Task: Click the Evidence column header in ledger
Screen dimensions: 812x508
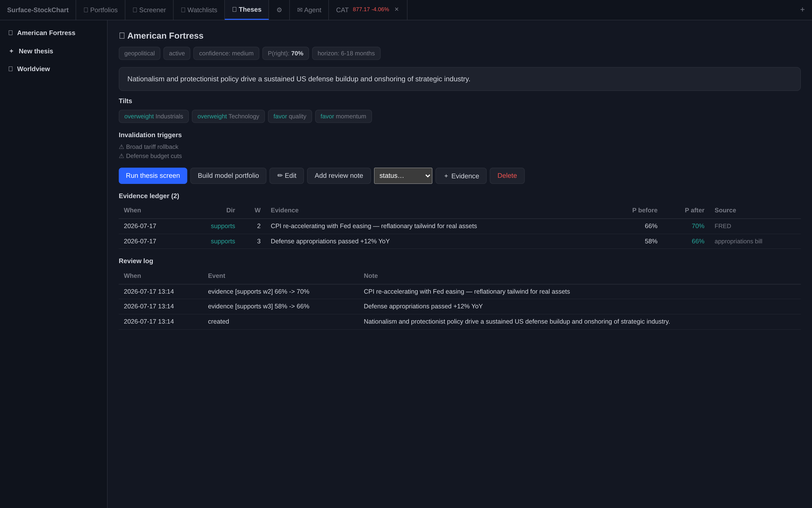Action: pyautogui.click(x=284, y=210)
